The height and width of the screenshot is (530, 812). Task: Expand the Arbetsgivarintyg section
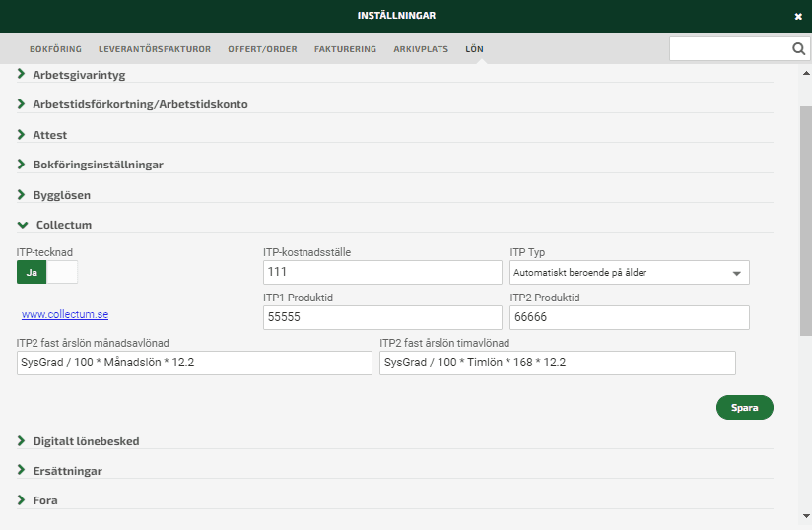point(79,75)
